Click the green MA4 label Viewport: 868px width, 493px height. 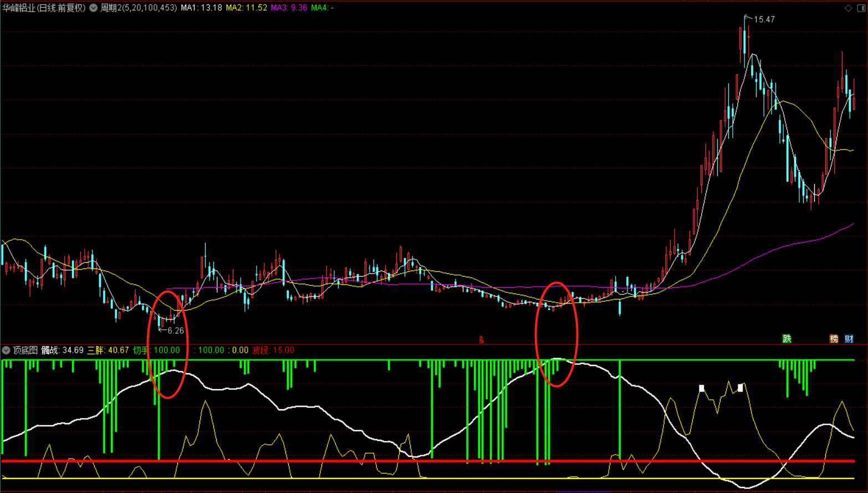pos(322,8)
